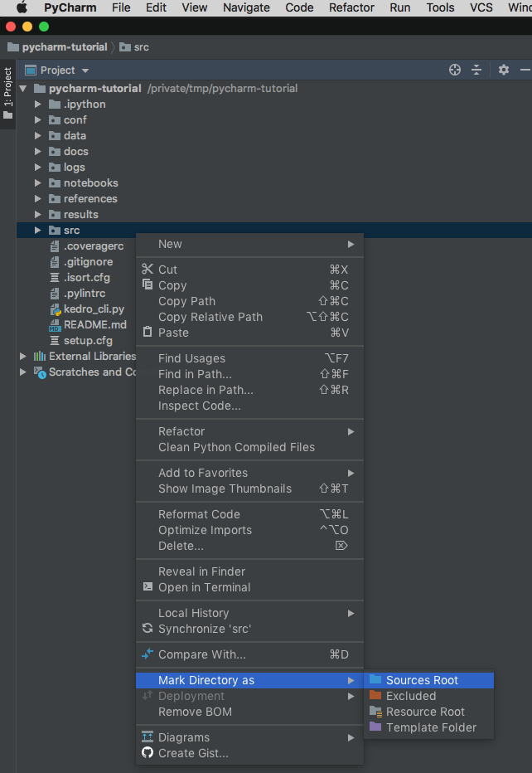Click the collapse all icon in Project panel
Screen dimensions: 532x773
click(x=476, y=70)
